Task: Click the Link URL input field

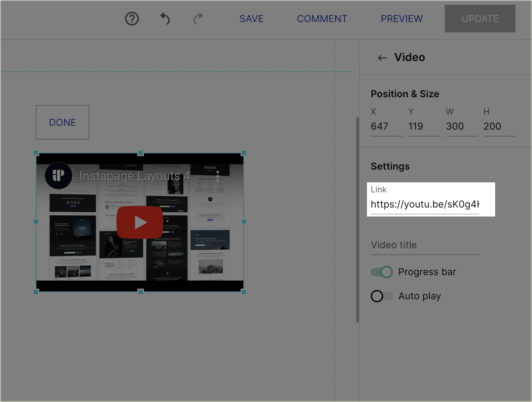Action: 425,204
